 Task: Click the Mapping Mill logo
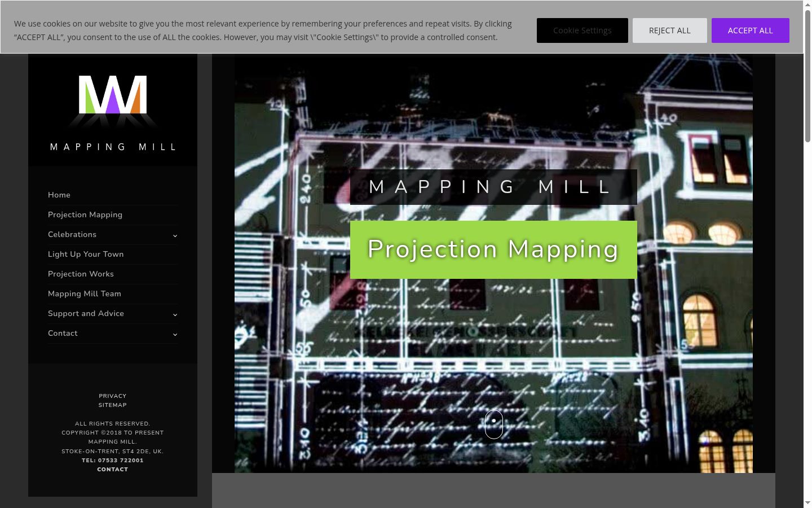pyautogui.click(x=113, y=113)
